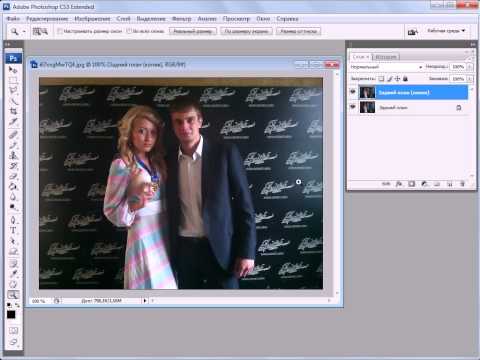The image size is (480, 360).
Task: Open the Редактирование menu
Action: coord(47,19)
